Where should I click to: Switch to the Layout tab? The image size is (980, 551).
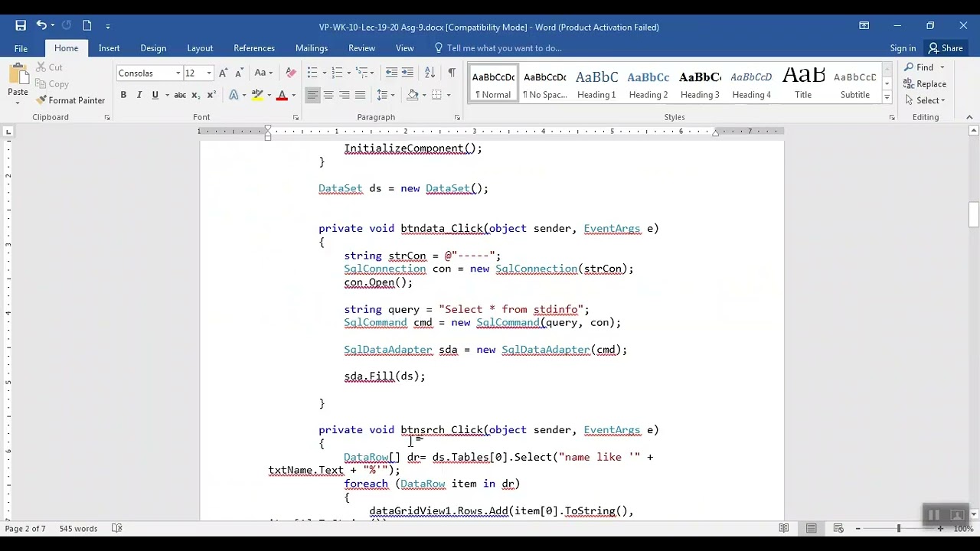pyautogui.click(x=200, y=48)
